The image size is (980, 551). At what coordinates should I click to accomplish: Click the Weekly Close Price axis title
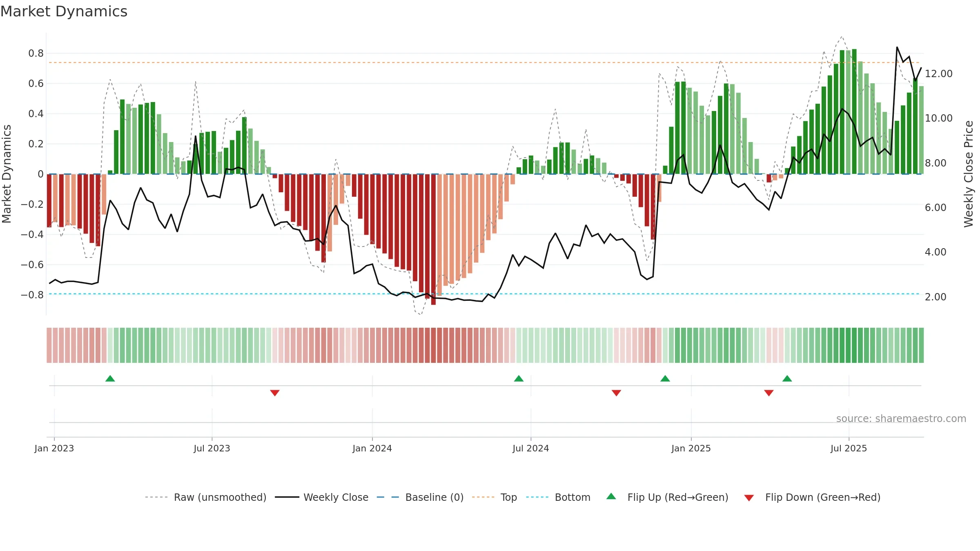click(969, 174)
